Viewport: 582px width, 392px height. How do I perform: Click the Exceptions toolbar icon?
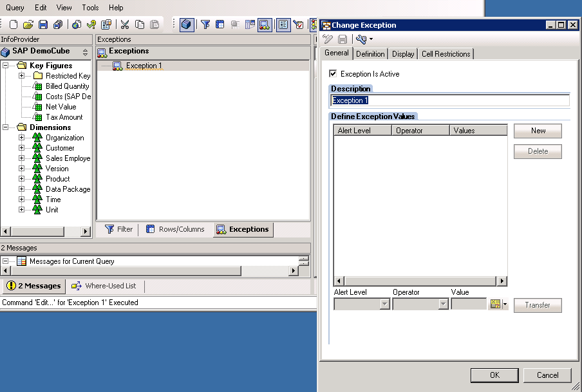coord(264,24)
